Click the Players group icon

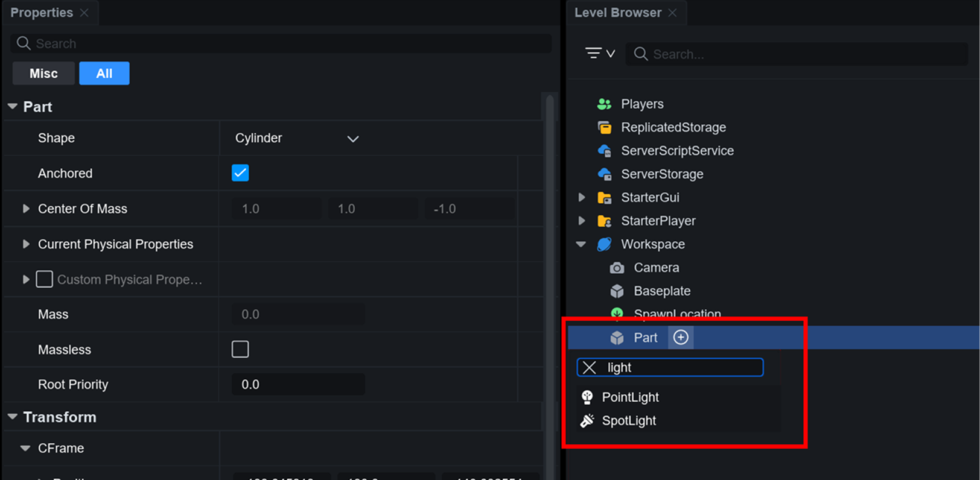[604, 104]
